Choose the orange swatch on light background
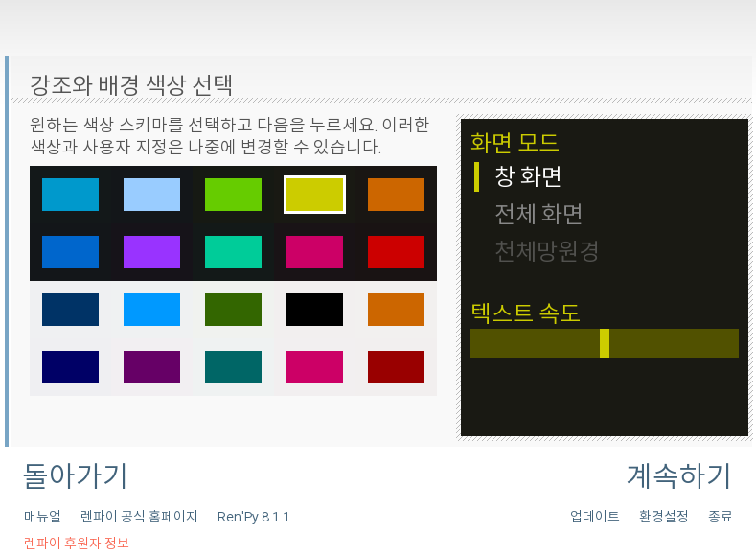Screen dimensions: 756x556 point(397,310)
